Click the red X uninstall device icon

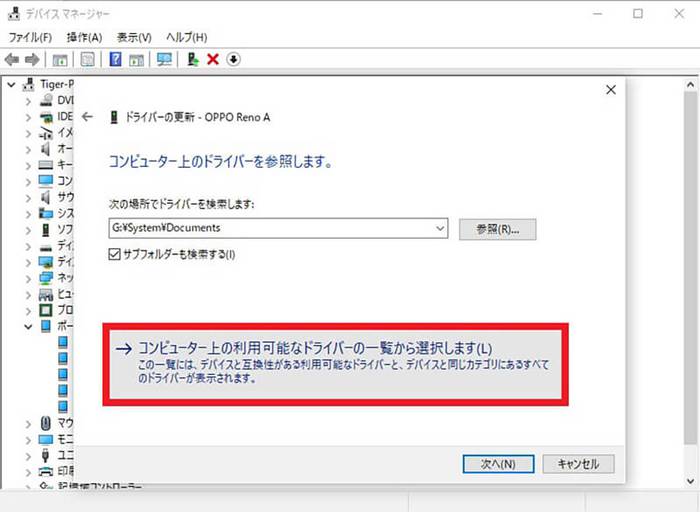tap(213, 59)
